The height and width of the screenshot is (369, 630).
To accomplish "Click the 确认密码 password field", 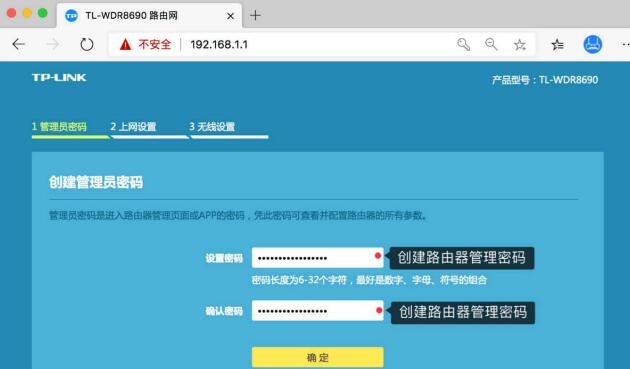I will pos(317,310).
